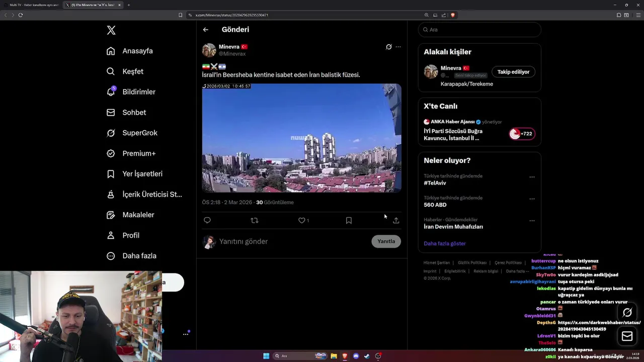Click the x.com address bar URL
This screenshot has width=644, height=362.
click(x=232, y=15)
